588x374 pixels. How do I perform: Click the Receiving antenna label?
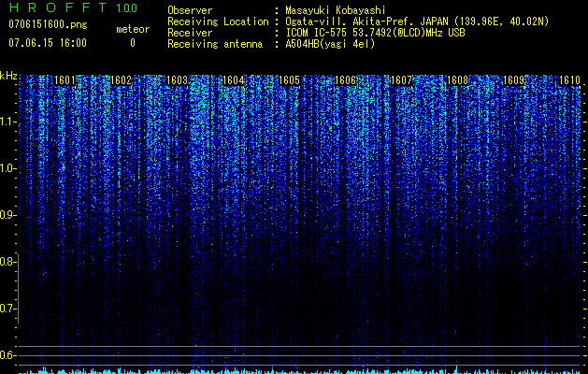click(x=215, y=44)
